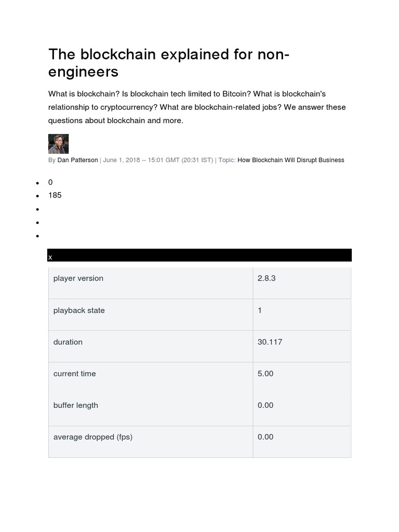Click the 2.8.3 version value
The width and height of the screenshot is (399, 532).
pos(267,278)
